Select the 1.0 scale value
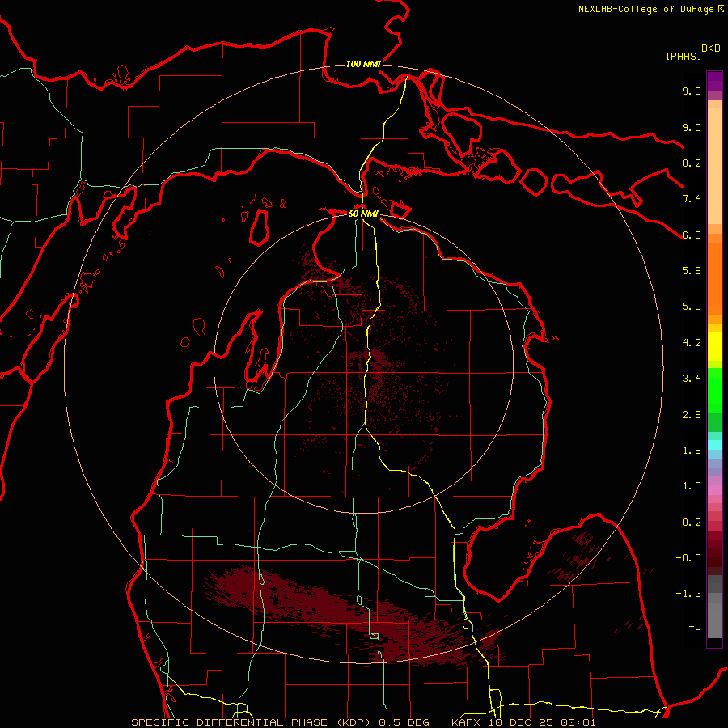Image resolution: width=728 pixels, height=728 pixels. click(692, 486)
